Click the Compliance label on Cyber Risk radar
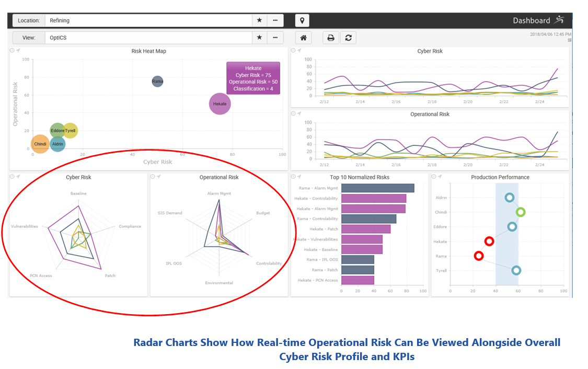588x369 pixels. 130,226
